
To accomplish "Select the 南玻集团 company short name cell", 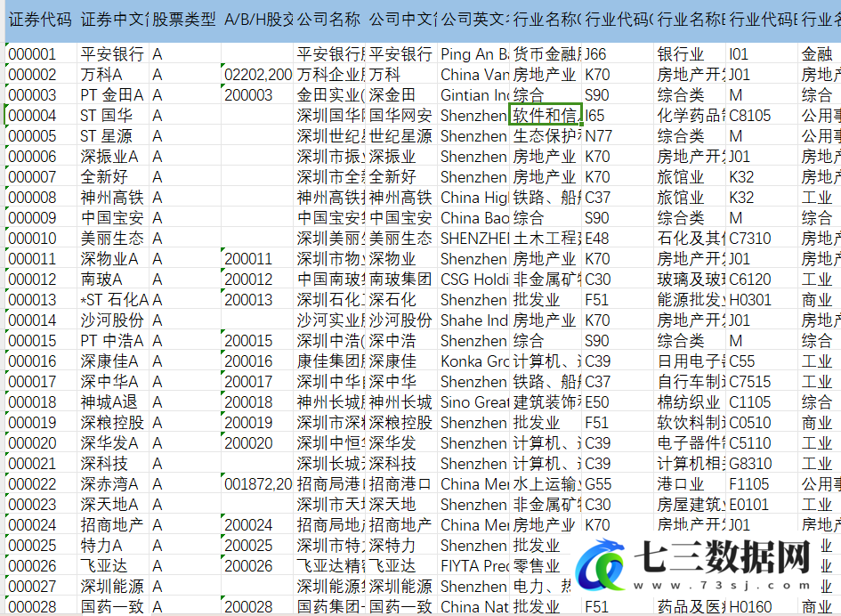I will tap(400, 279).
